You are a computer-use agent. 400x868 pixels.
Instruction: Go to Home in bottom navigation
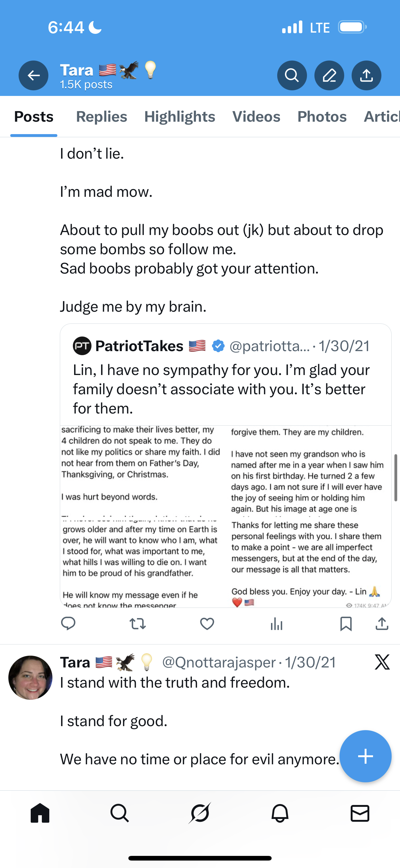(40, 813)
